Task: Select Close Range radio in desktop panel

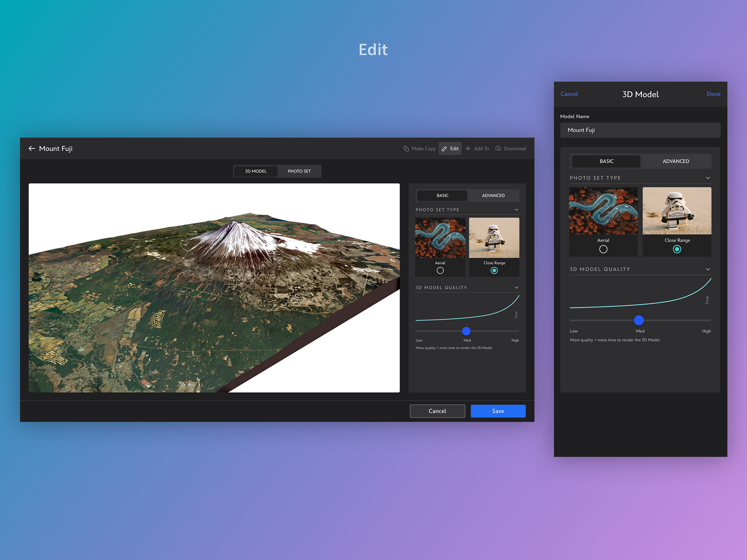Action: [494, 271]
